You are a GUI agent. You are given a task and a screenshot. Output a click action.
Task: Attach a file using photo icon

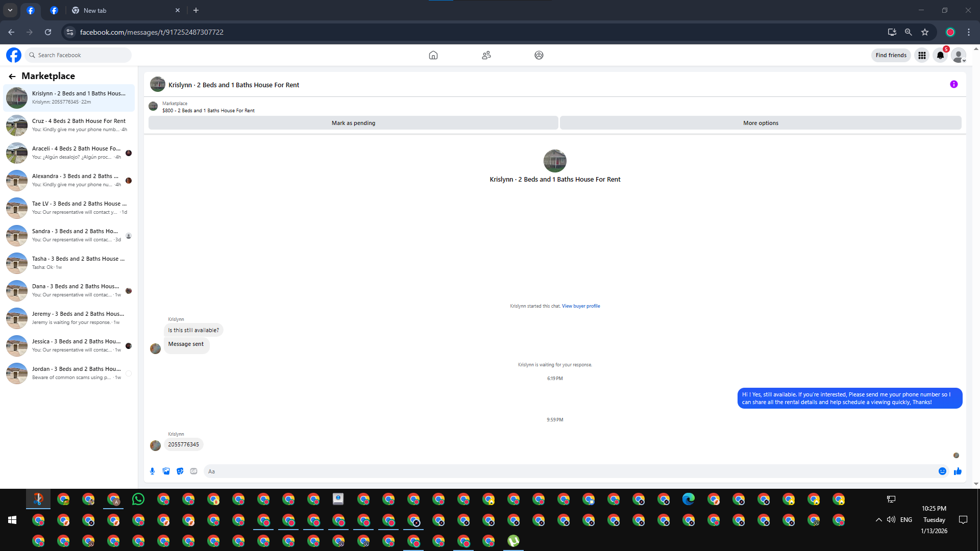(166, 471)
